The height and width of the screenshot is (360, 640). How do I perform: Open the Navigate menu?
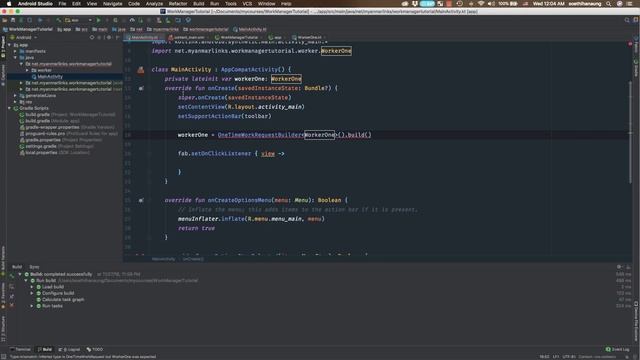point(112,4)
